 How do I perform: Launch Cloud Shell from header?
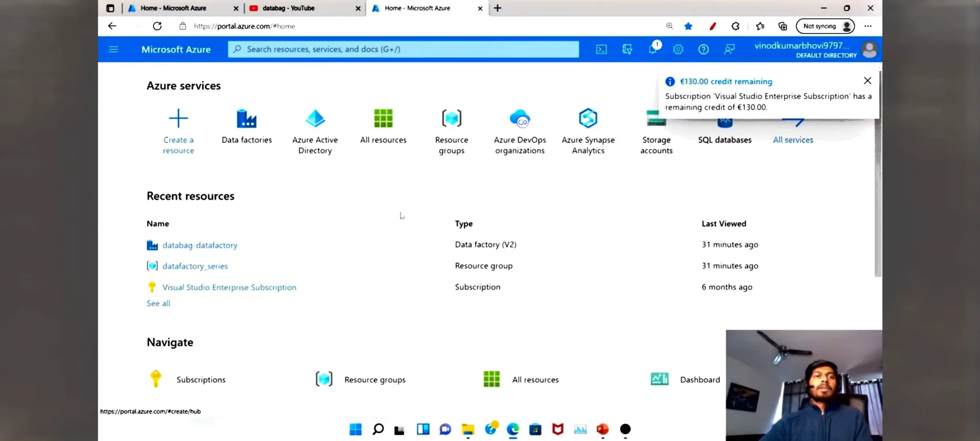point(601,49)
